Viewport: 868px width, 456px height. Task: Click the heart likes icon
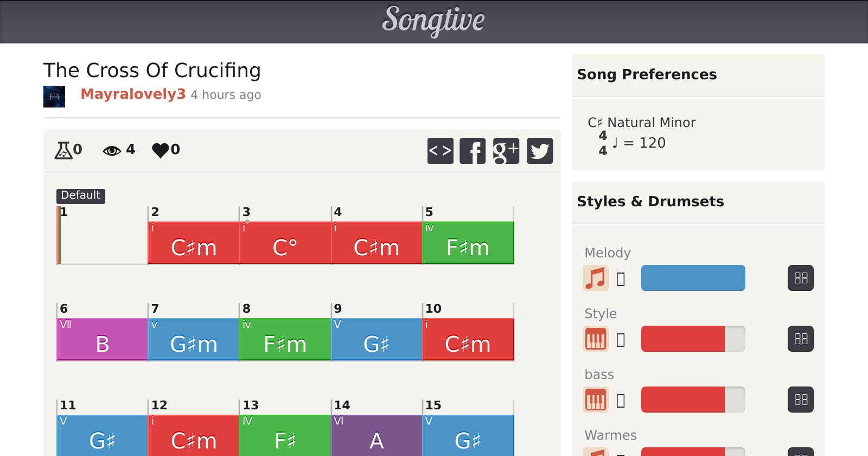161,150
